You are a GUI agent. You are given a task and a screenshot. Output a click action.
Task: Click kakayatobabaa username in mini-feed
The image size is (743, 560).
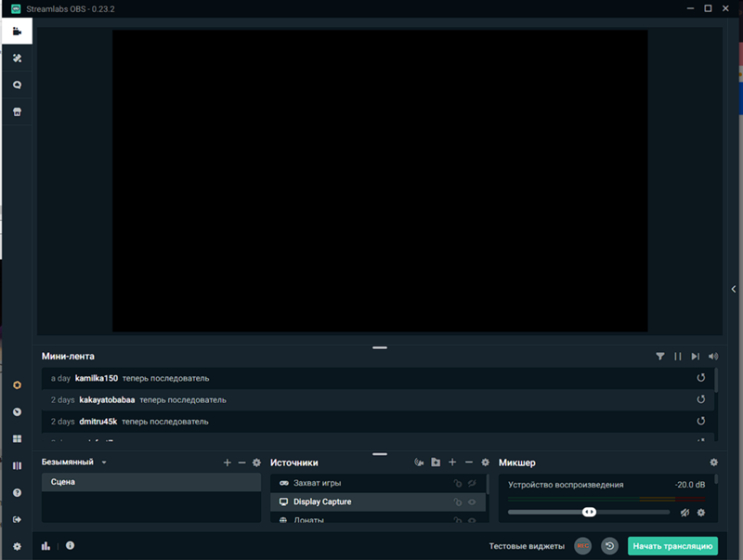(107, 400)
